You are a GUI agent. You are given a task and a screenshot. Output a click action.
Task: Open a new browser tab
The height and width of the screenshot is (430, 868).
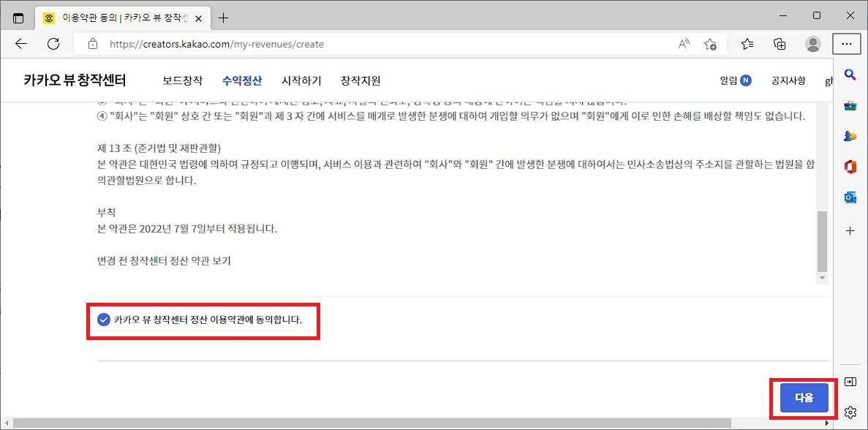tap(223, 18)
